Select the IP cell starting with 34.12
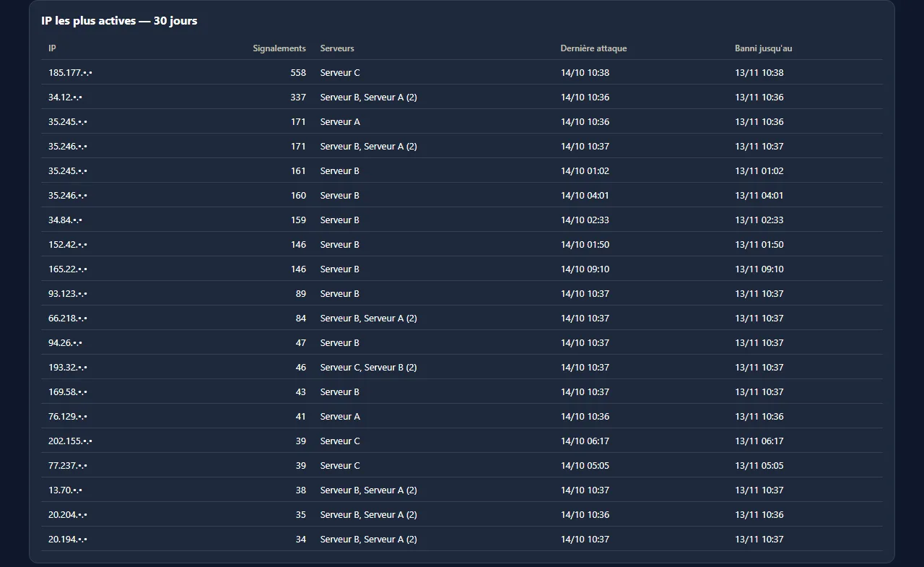Screen dimensions: 924x567 pyautogui.click(x=65, y=98)
